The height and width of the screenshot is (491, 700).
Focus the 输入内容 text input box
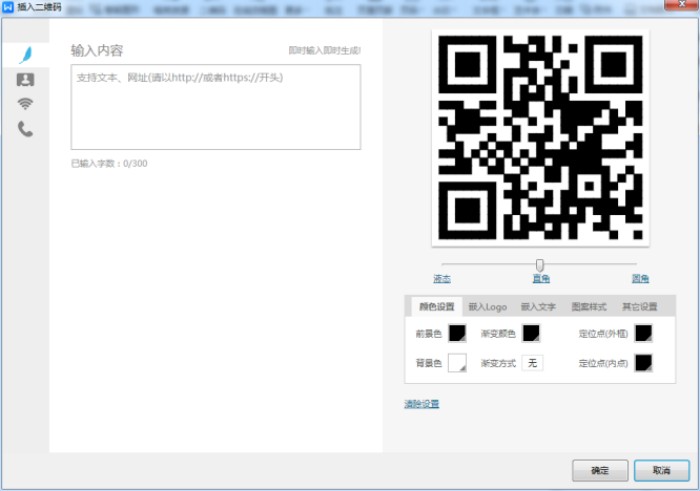pos(215,107)
